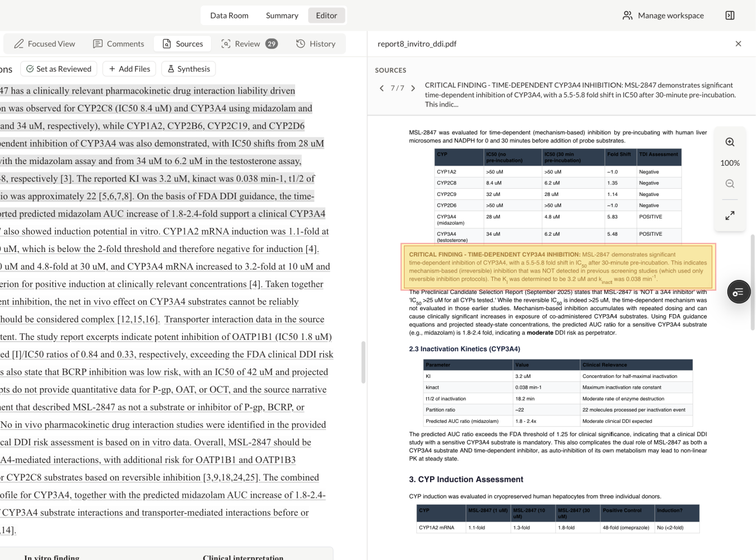Click the '2.3 Inactivation Kinetics (CYP3A4)' heading
Screen dimensions: 756x560
pyautogui.click(x=465, y=349)
